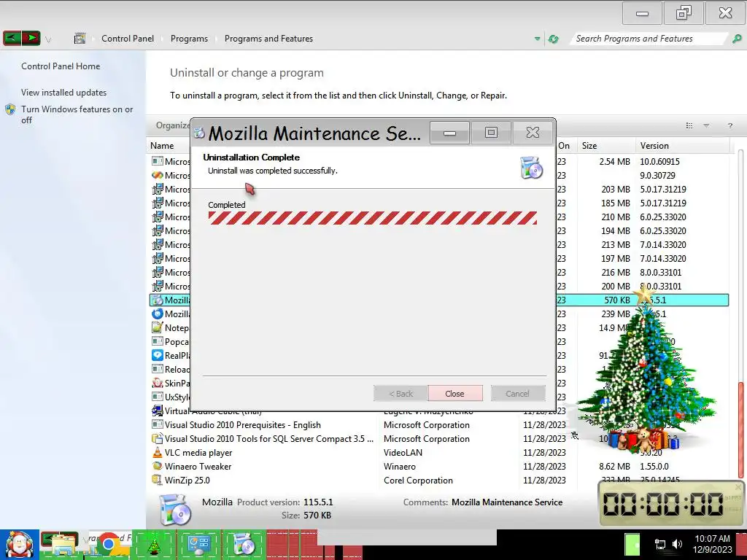Click the 2.54 MB size cell
The height and width of the screenshot is (560, 747).
coord(614,161)
